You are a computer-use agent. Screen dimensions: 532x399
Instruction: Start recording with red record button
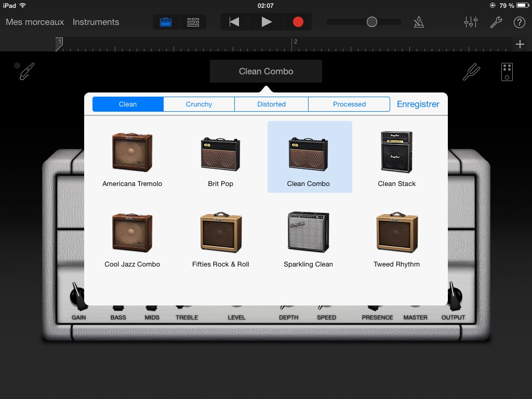tap(298, 22)
